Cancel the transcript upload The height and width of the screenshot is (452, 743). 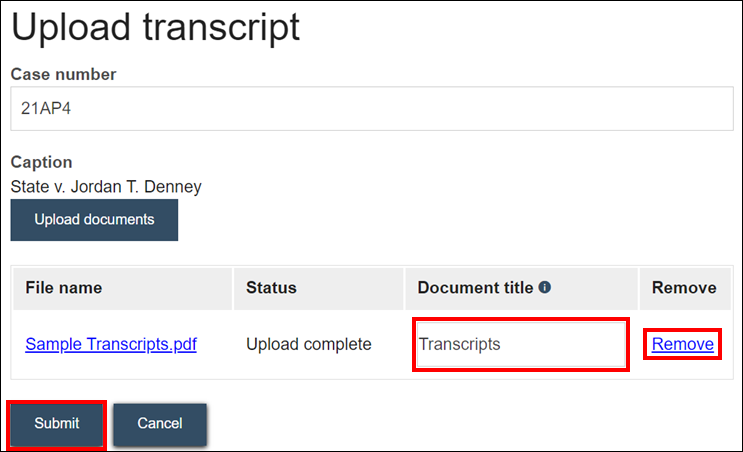pos(160,423)
